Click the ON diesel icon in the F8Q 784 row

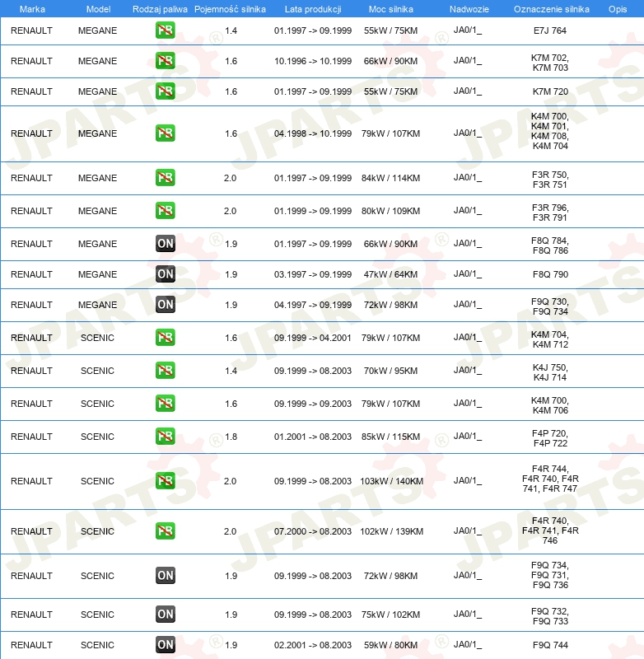pos(165,243)
